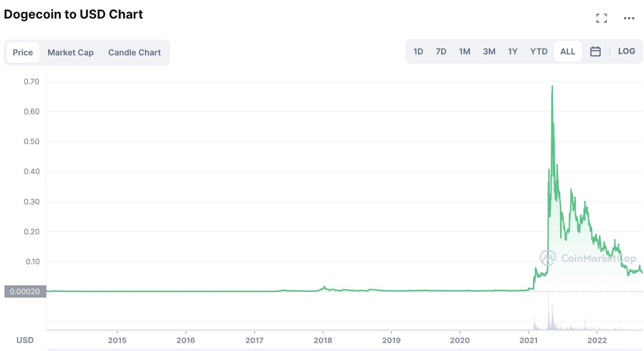
Task: Switch to the Candle Chart tab
Action: (x=134, y=52)
